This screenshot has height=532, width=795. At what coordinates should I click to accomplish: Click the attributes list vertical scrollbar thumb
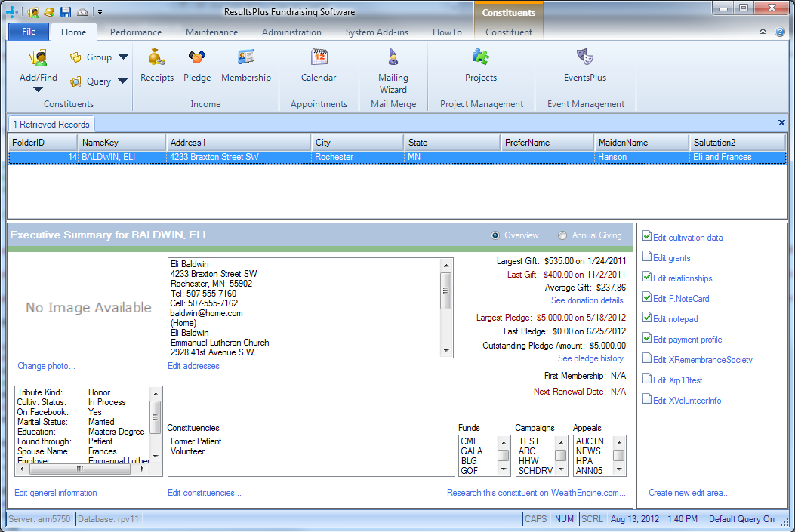(x=156, y=417)
